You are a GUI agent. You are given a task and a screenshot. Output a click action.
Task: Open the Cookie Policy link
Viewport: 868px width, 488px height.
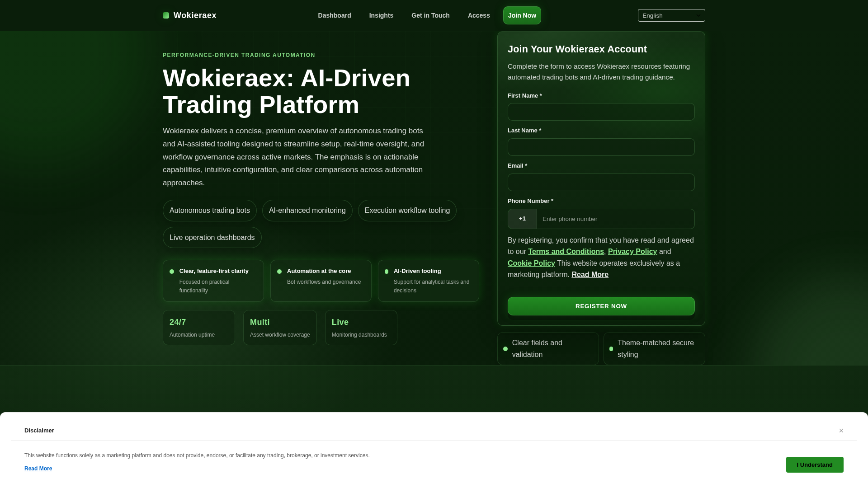click(x=531, y=263)
